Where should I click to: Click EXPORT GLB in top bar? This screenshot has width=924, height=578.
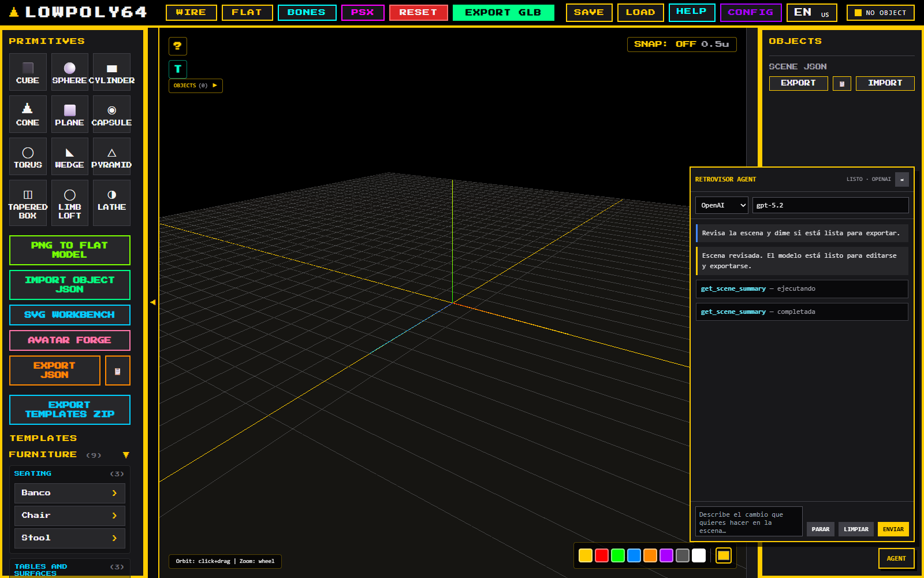504,12
